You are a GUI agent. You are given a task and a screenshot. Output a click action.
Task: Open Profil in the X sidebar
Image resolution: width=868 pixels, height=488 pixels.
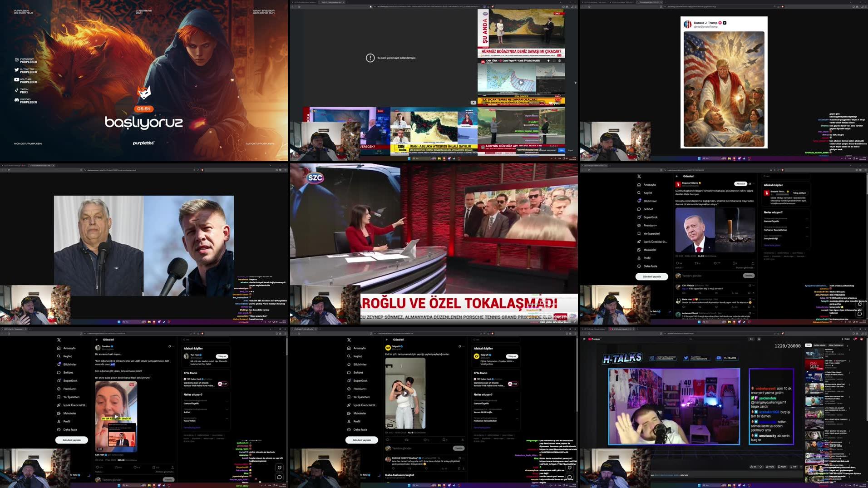358,421
